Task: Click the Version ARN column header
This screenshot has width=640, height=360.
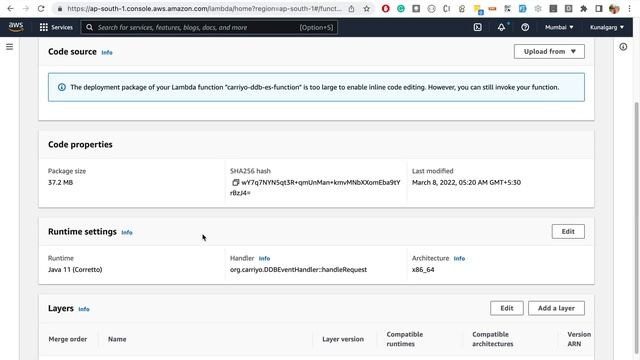Action: point(579,339)
